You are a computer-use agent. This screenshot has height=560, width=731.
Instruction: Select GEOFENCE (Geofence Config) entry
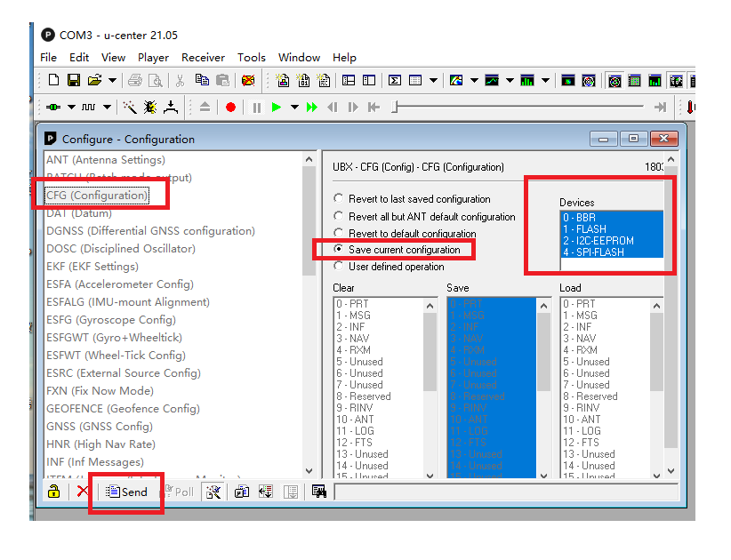pyautogui.click(x=123, y=409)
